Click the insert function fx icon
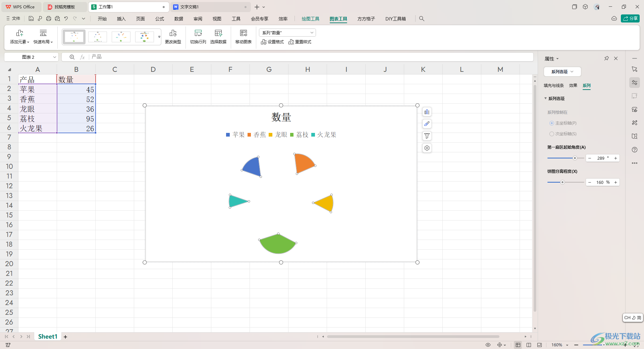The width and height of the screenshot is (644, 349). 82,57
